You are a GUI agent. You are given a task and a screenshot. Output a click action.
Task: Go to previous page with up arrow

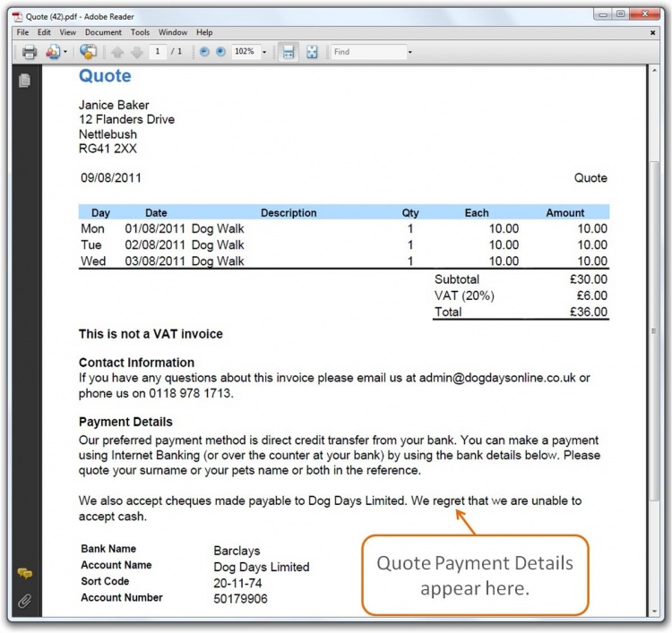[x=117, y=52]
